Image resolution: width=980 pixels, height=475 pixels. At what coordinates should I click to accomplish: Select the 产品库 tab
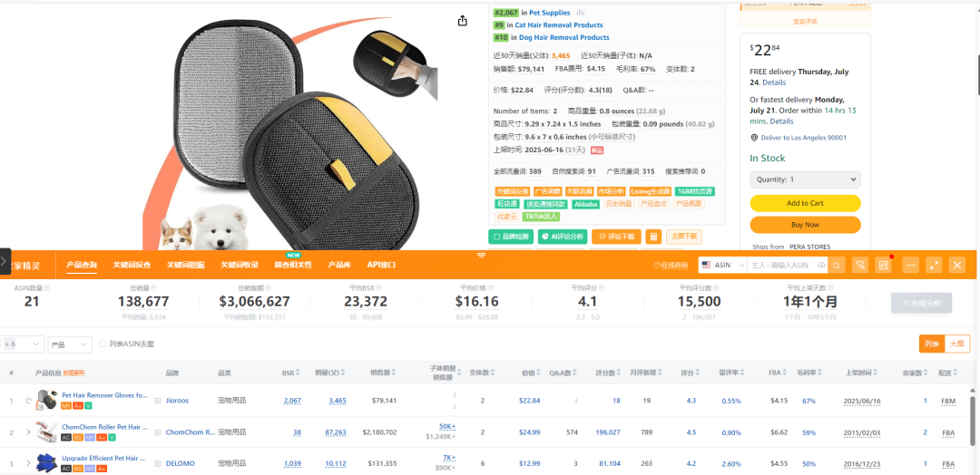pos(339,266)
